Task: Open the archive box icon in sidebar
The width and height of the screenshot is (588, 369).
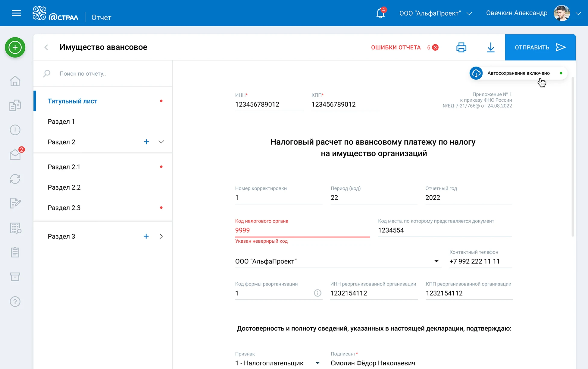Action: pos(15,277)
